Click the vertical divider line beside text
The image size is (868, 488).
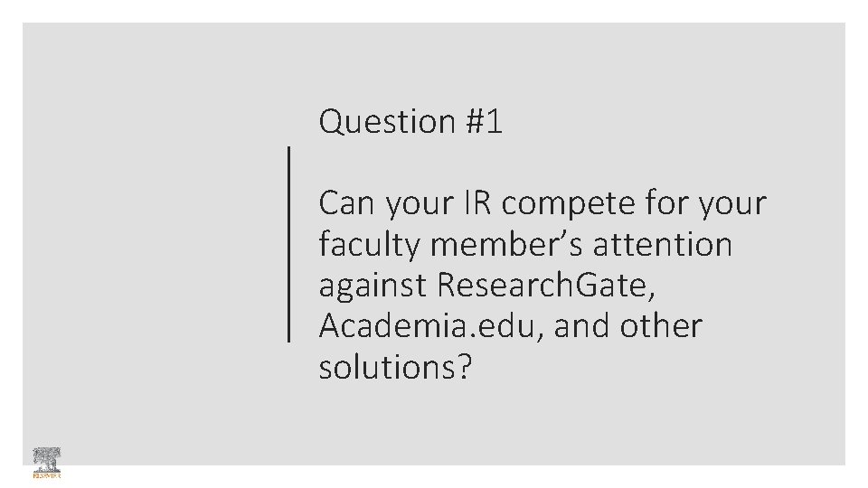pos(288,244)
